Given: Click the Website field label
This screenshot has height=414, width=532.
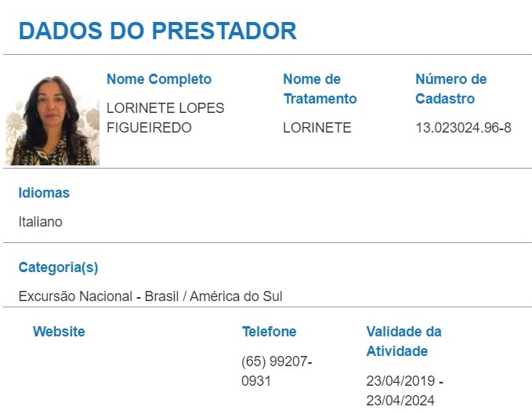Looking at the screenshot, I should tap(59, 332).
